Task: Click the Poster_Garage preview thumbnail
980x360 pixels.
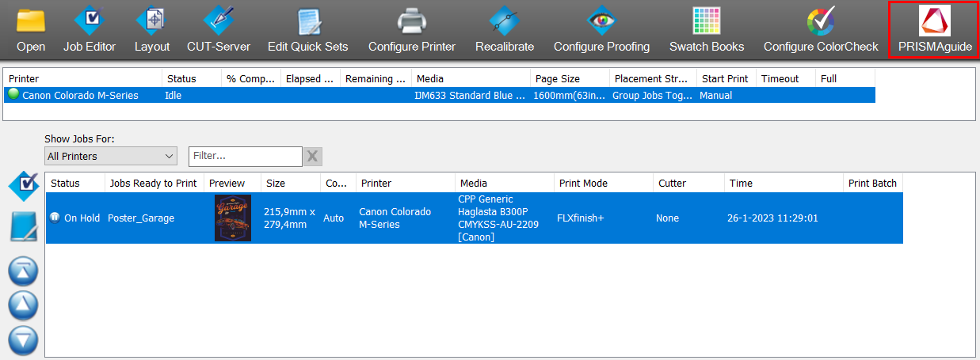Action: [x=232, y=218]
